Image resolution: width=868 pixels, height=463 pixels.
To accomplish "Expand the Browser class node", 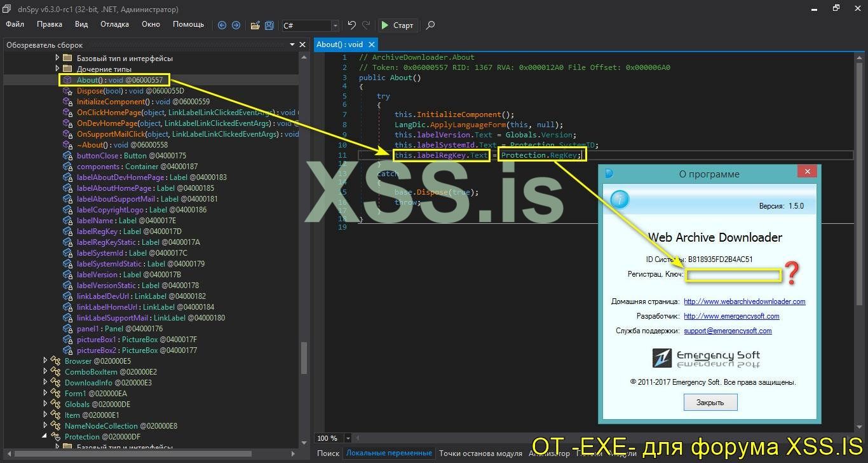I will coord(45,361).
